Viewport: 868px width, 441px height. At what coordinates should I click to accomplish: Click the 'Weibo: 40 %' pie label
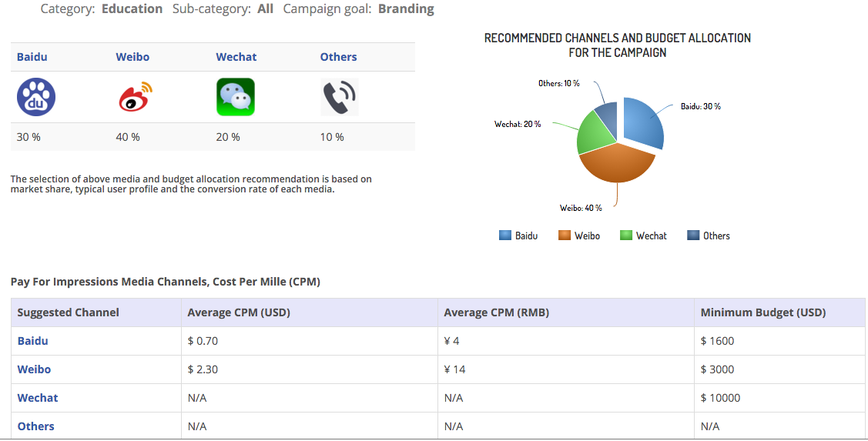[581, 208]
